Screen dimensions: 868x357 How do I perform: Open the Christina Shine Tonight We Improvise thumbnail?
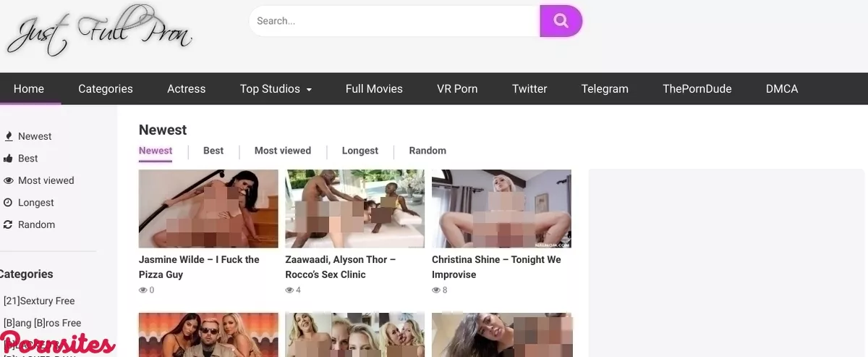[501, 209]
